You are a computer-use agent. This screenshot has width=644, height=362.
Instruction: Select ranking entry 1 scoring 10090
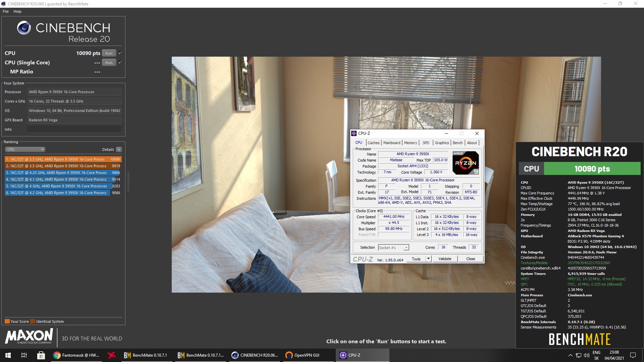pos(63,159)
